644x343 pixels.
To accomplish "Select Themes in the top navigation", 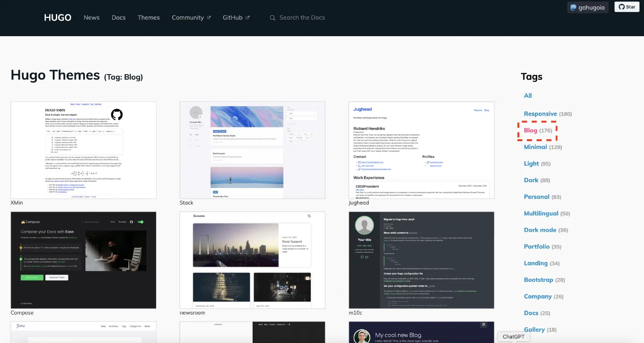I will pyautogui.click(x=148, y=18).
